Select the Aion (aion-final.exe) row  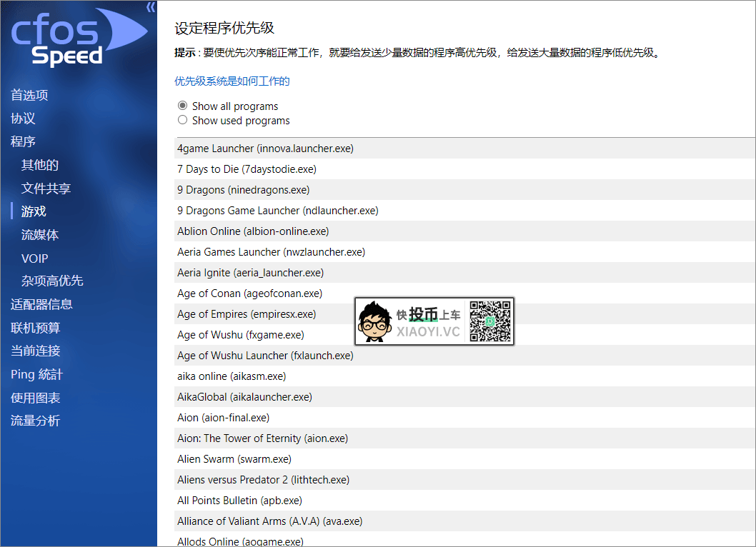pos(464,418)
